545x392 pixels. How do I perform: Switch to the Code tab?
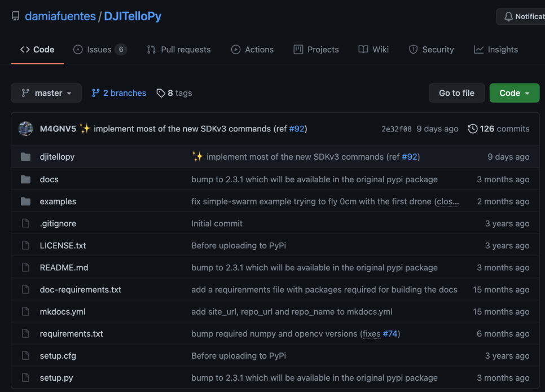(x=37, y=50)
